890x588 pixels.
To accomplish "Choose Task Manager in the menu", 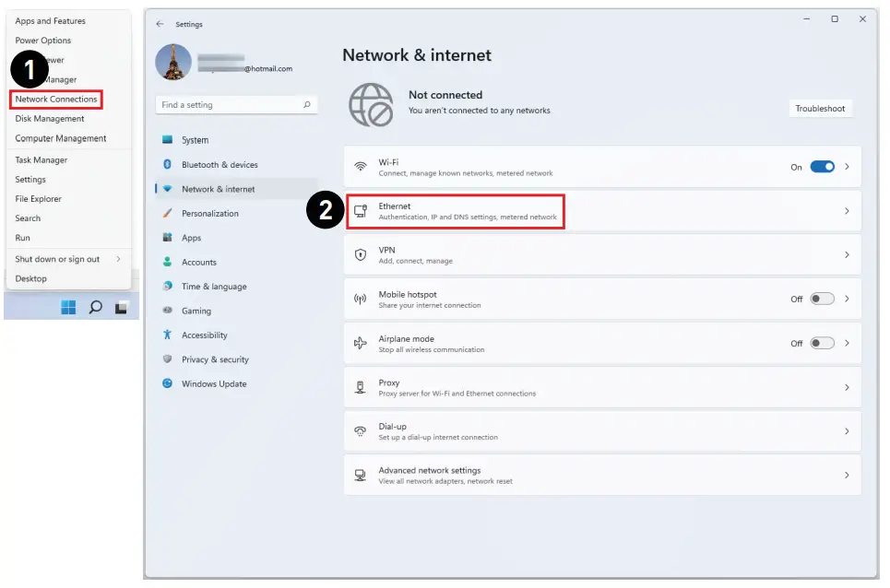I will pyautogui.click(x=41, y=159).
